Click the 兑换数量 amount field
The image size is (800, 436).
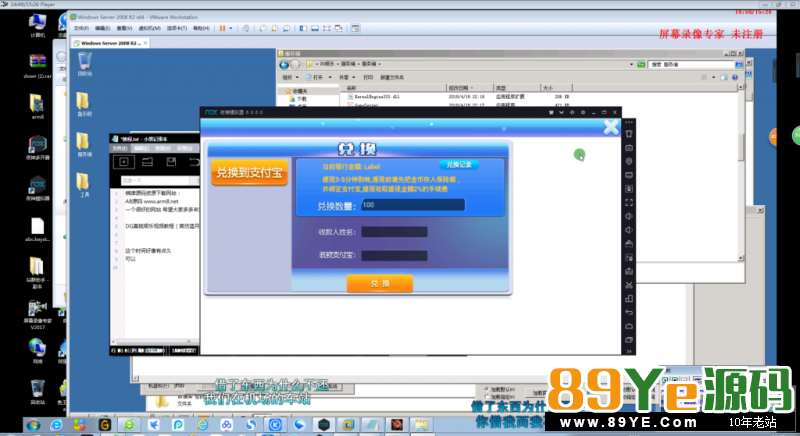(x=413, y=205)
